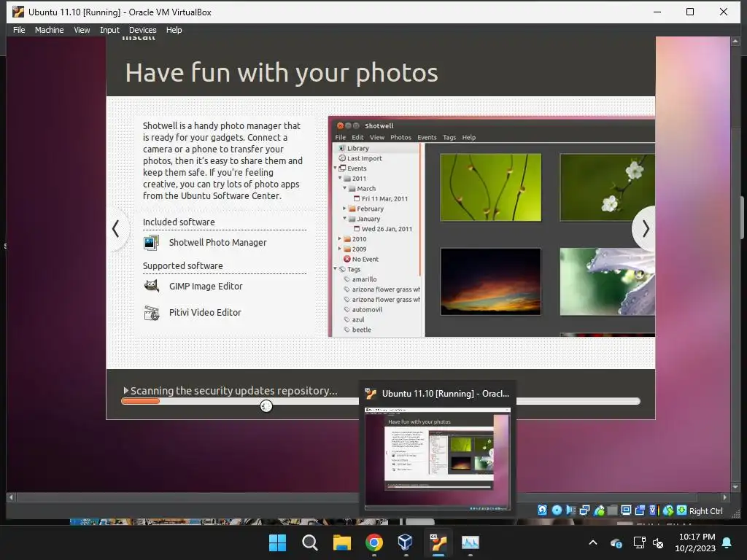Click the keyboard capture arrow icon
Screen dimensions: 747x560
tap(682, 510)
